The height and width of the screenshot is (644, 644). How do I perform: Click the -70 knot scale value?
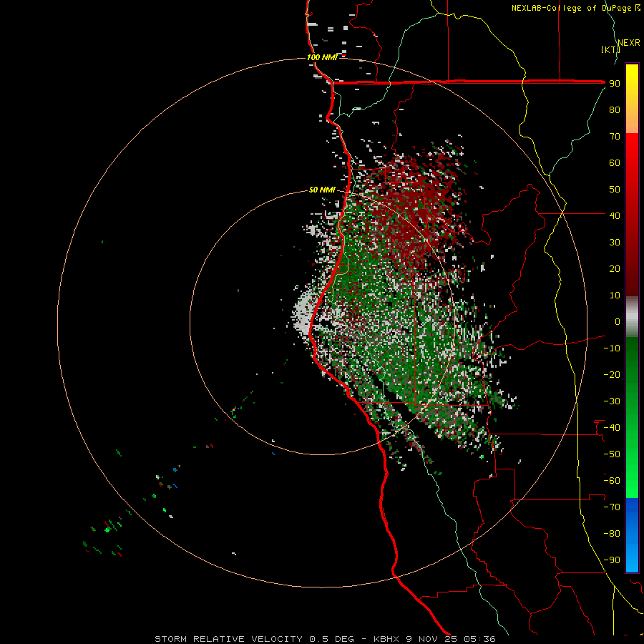(x=612, y=507)
